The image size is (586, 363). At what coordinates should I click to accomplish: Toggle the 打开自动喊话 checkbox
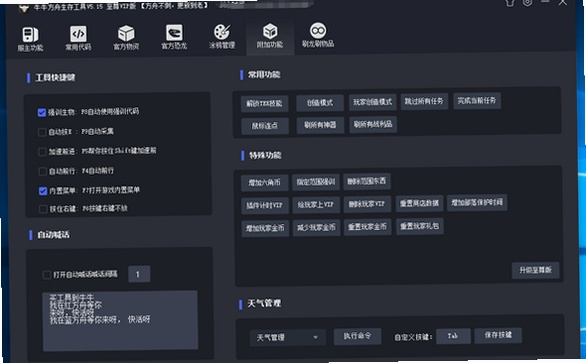[x=47, y=275]
